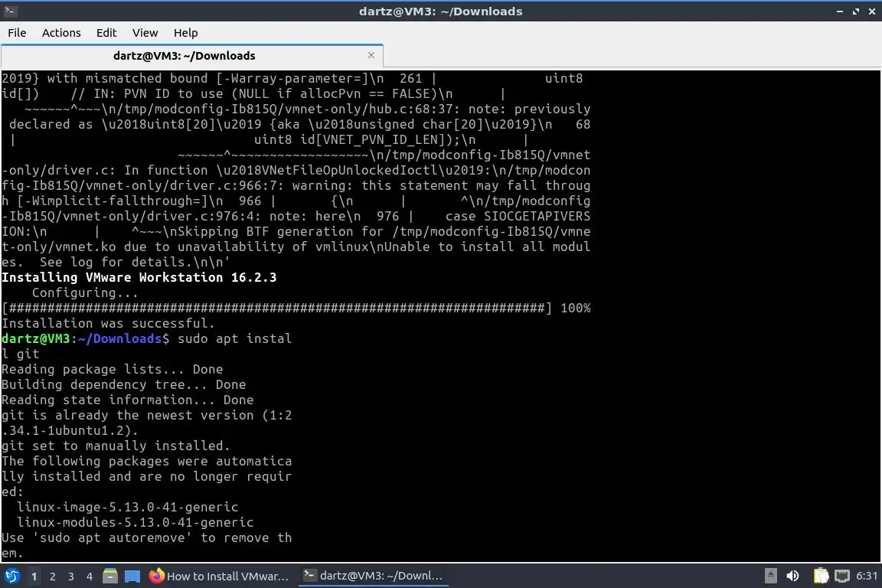Switch to Firefox How to Install VMware window
Screen dimensions: 882x588
pyautogui.click(x=220, y=576)
